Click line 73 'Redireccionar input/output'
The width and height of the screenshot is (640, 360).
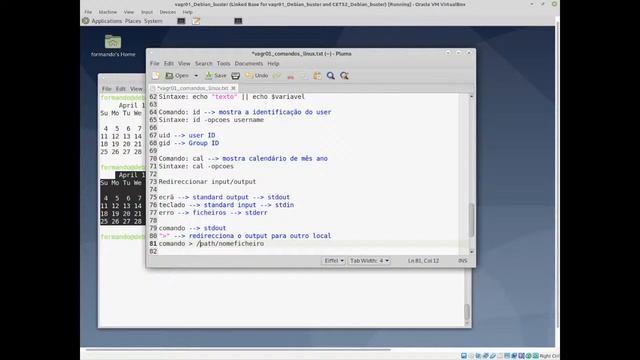pos(207,182)
